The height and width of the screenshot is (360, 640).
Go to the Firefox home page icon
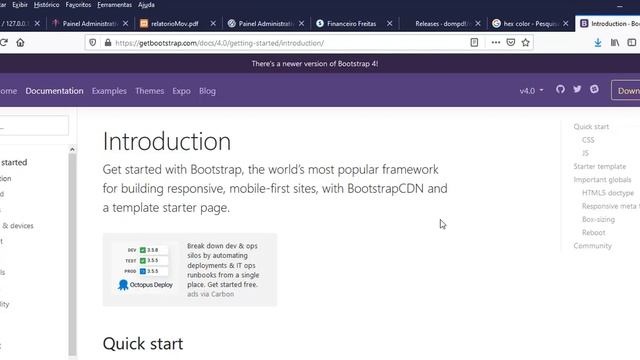[20, 42]
